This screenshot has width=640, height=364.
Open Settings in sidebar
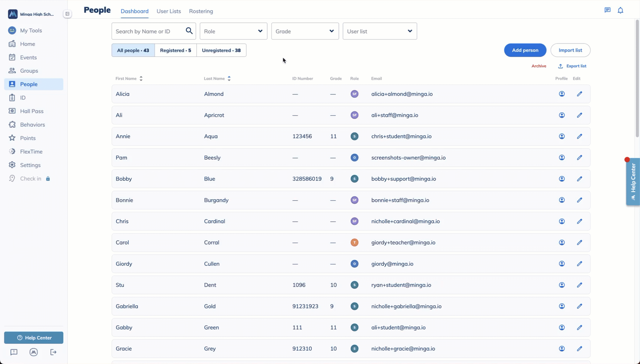[x=34, y=165]
